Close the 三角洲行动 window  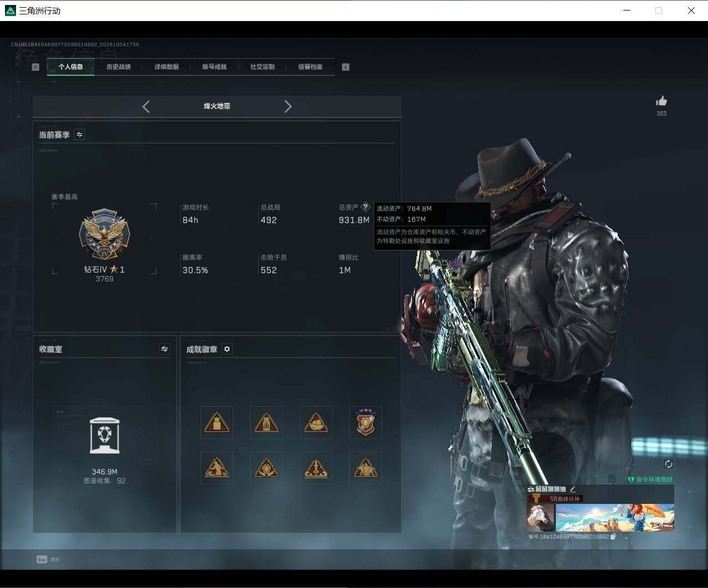tap(691, 11)
